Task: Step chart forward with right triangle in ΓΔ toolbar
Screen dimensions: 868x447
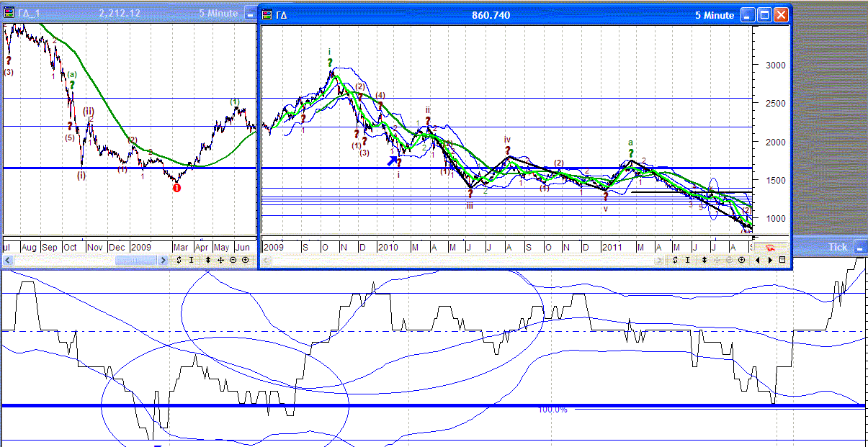Action: tap(770, 259)
